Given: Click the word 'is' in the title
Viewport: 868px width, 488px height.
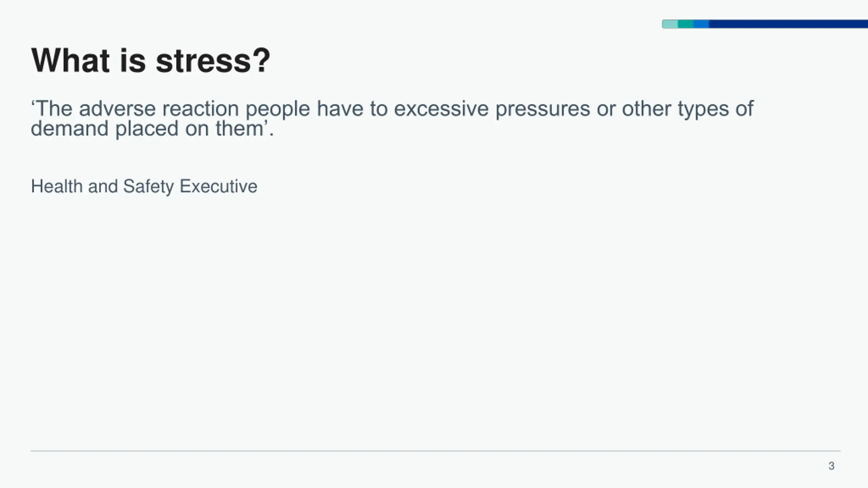Looking at the screenshot, I should pyautogui.click(x=133, y=60).
